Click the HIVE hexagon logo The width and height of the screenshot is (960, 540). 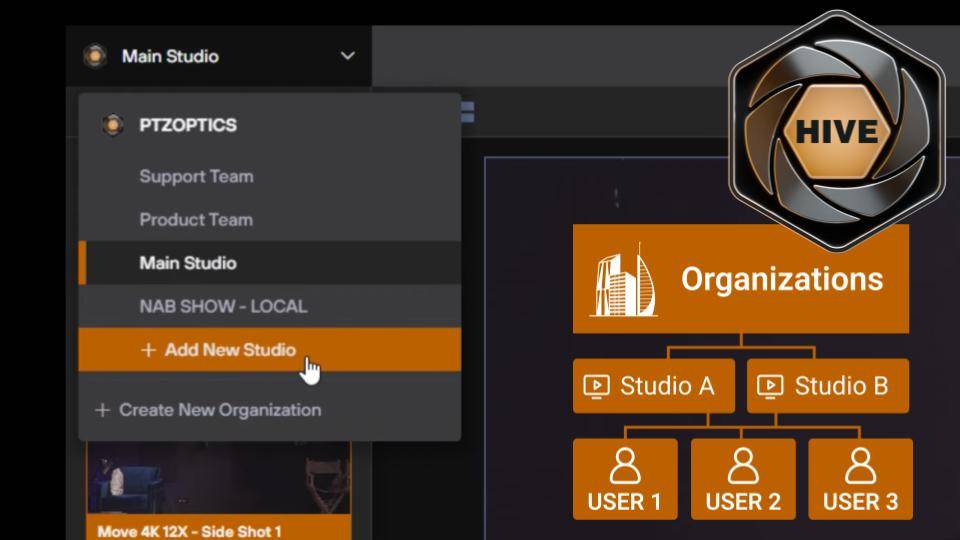[x=837, y=130]
